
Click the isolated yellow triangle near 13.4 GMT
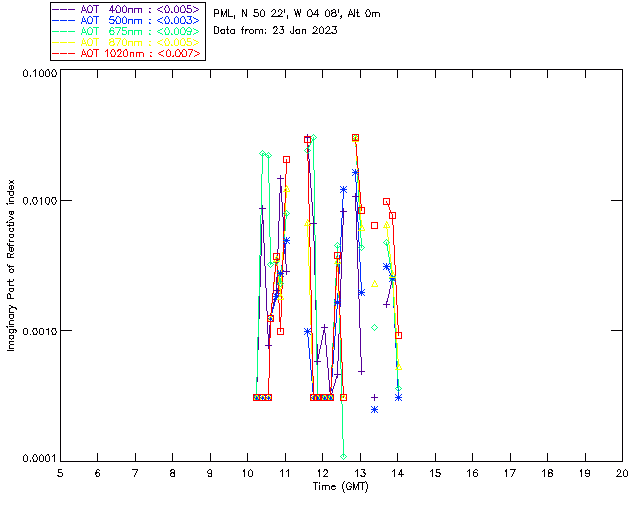click(x=374, y=284)
